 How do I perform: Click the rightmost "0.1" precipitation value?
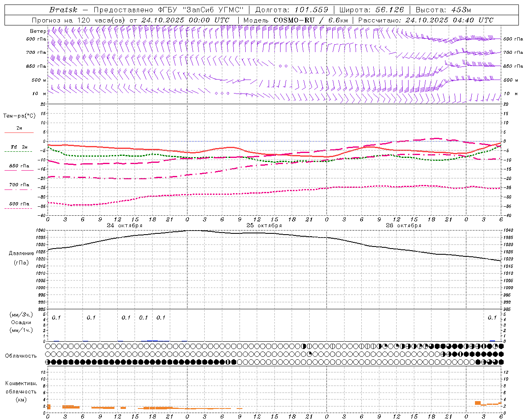pyautogui.click(x=492, y=317)
